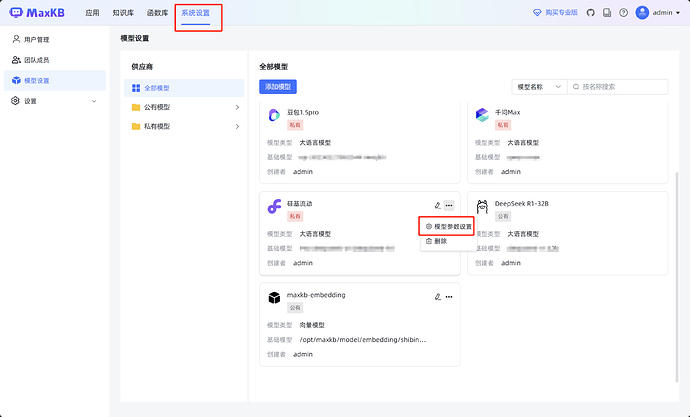Open maxkb-embedding more options menu
Image resolution: width=690 pixels, height=417 pixels.
pos(449,297)
